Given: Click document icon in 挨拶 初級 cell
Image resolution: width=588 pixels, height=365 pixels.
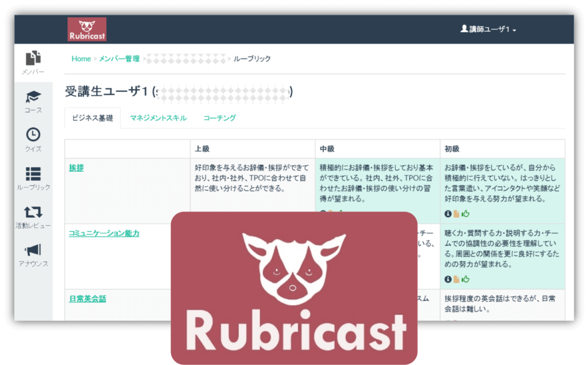Looking at the screenshot, I should point(457,214).
